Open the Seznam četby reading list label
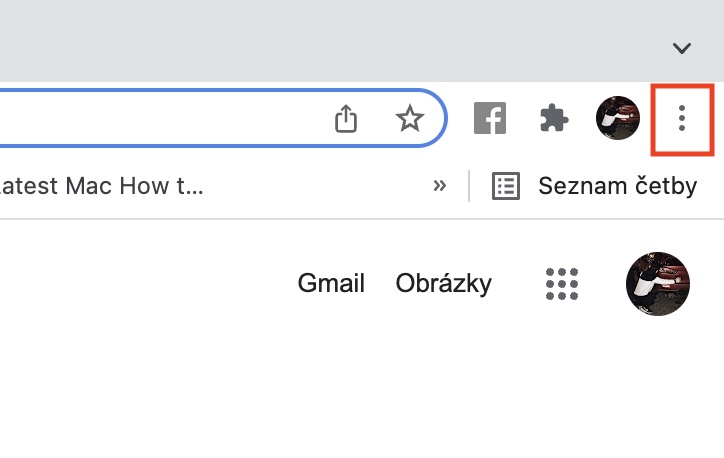The image size is (724, 458). [617, 186]
